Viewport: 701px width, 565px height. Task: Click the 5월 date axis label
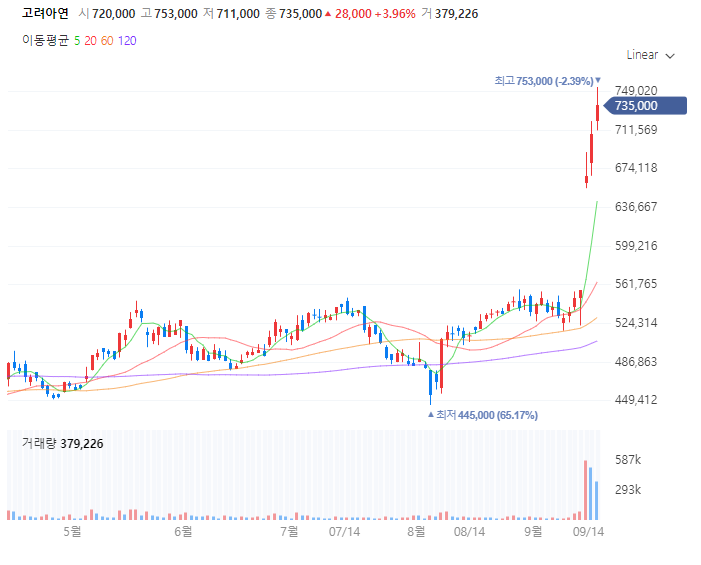72,531
